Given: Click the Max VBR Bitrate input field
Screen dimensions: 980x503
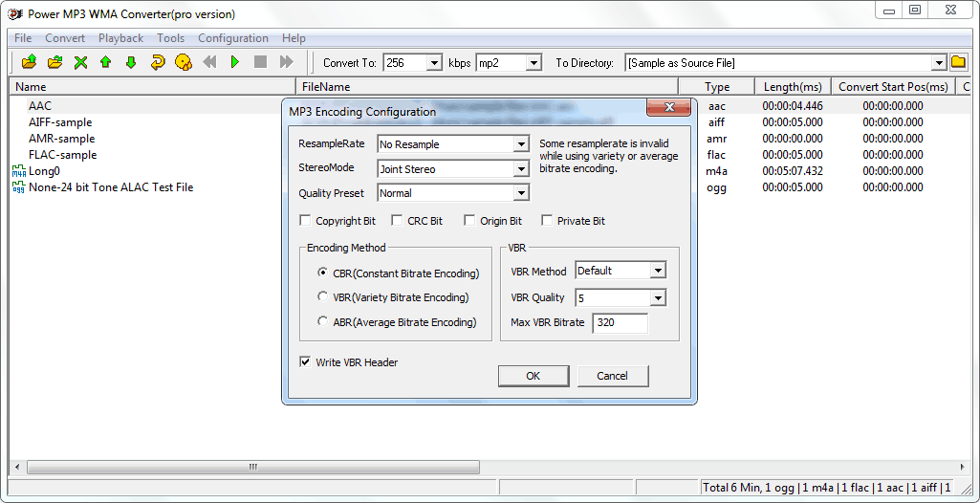Looking at the screenshot, I should (620, 323).
